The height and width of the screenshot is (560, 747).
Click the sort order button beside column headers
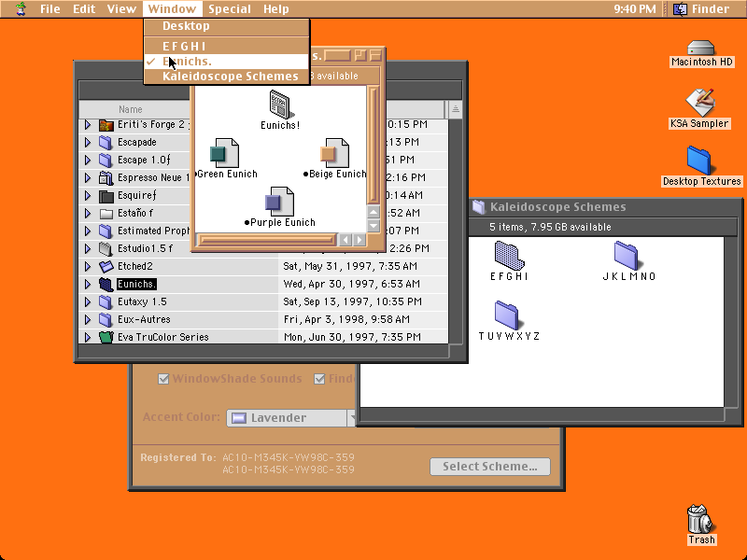click(x=455, y=109)
